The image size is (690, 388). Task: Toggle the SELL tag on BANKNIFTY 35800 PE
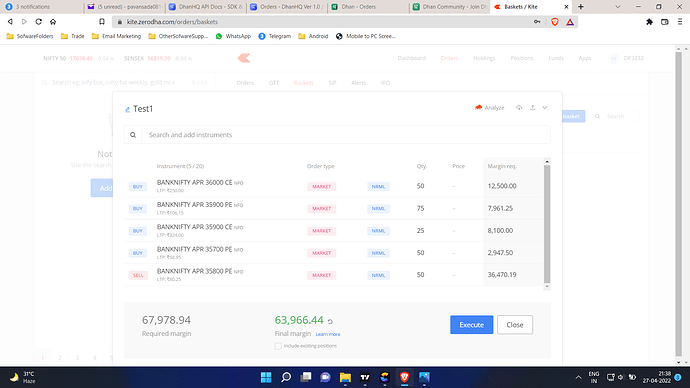138,275
